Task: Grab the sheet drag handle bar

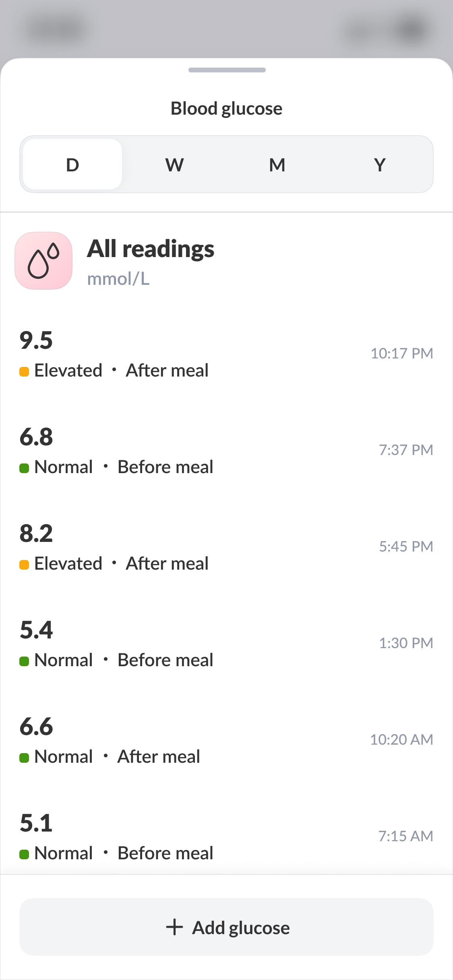Action: coord(227,70)
